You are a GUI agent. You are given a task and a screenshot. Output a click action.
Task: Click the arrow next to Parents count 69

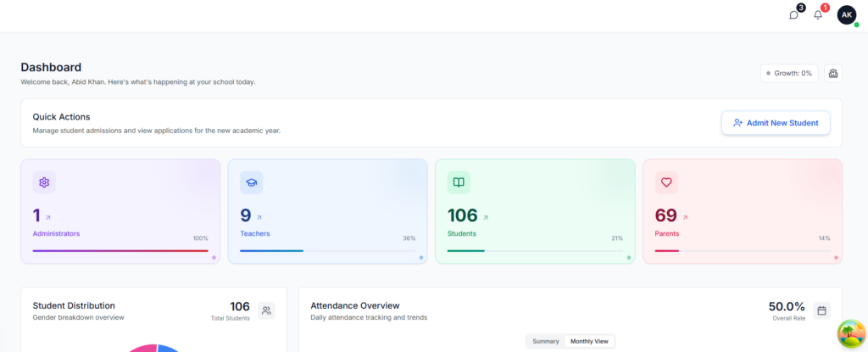(x=685, y=218)
